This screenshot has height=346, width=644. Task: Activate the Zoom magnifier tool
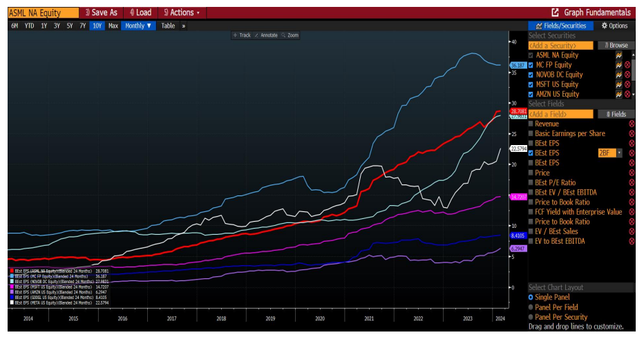(x=290, y=35)
